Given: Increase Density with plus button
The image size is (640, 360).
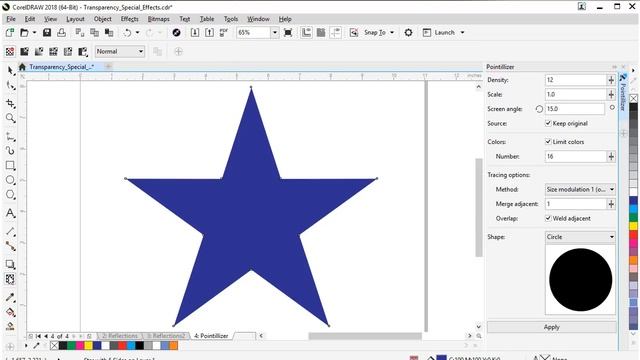Looking at the screenshot, I should point(611,80).
